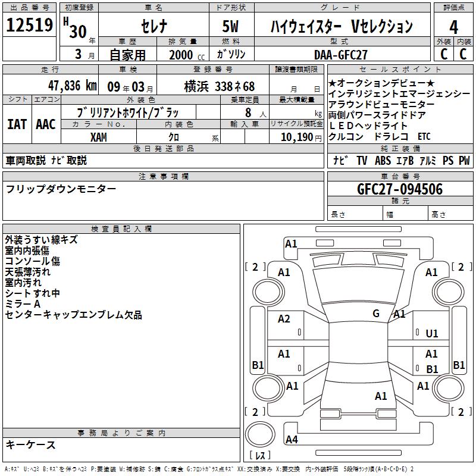Click the air conditioner value AAC

46,124
